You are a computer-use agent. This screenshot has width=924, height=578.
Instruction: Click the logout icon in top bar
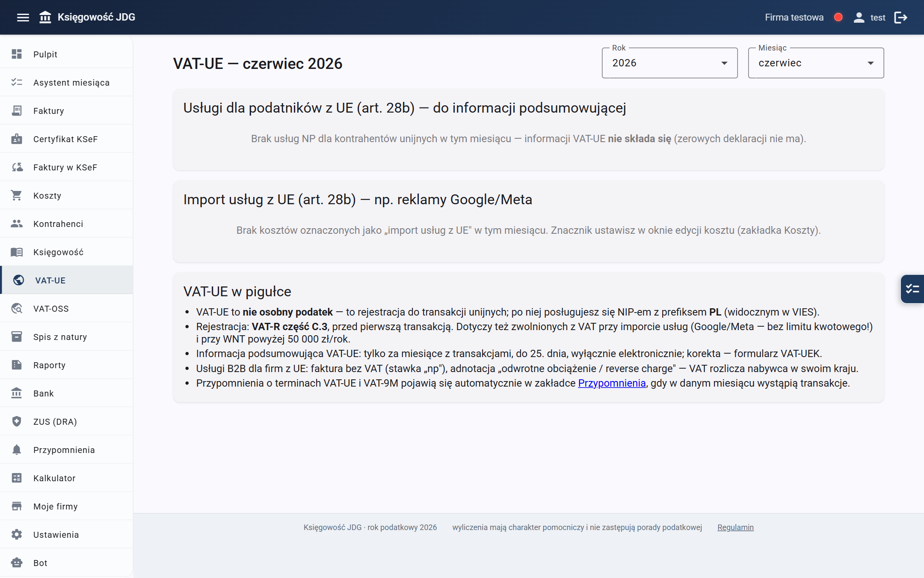[900, 18]
